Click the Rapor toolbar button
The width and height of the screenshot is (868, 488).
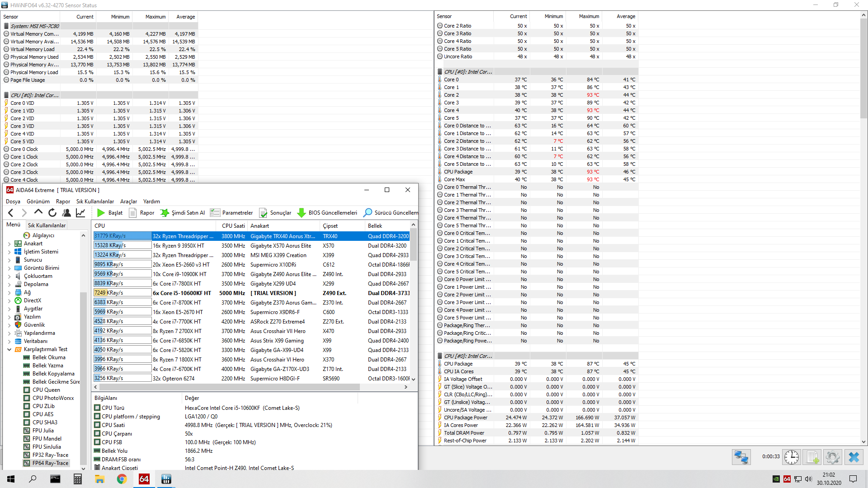(x=142, y=213)
